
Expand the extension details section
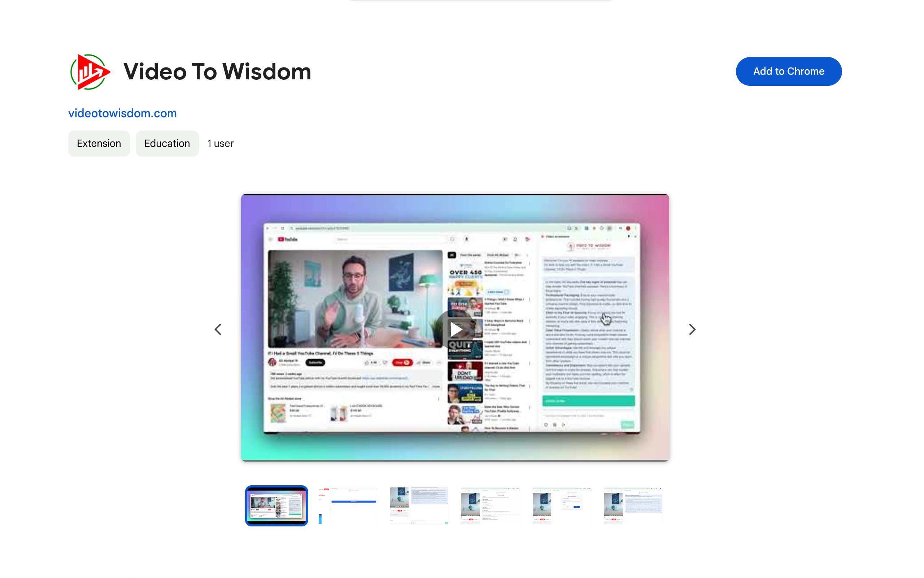[99, 143]
